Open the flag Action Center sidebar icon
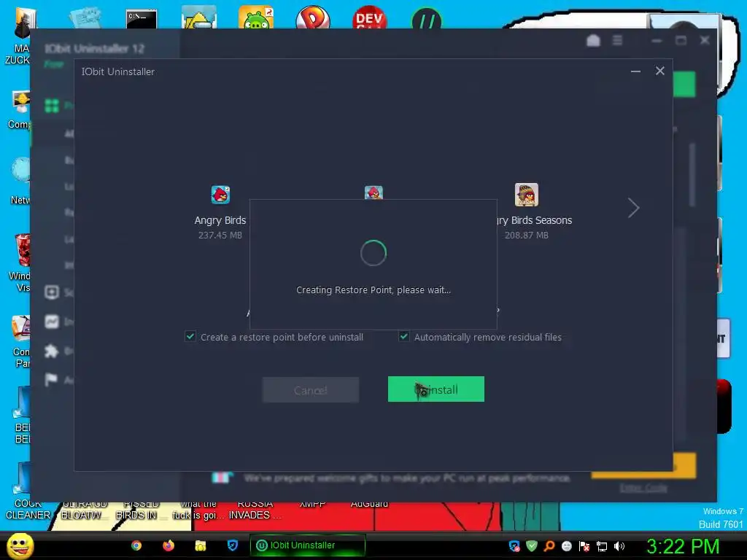Image resolution: width=747 pixels, height=560 pixels. point(50,379)
